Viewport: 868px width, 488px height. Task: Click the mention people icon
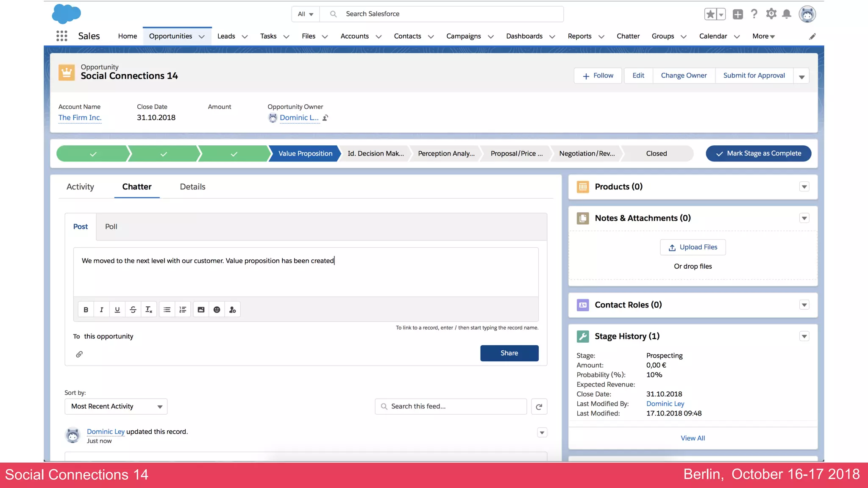click(x=232, y=310)
